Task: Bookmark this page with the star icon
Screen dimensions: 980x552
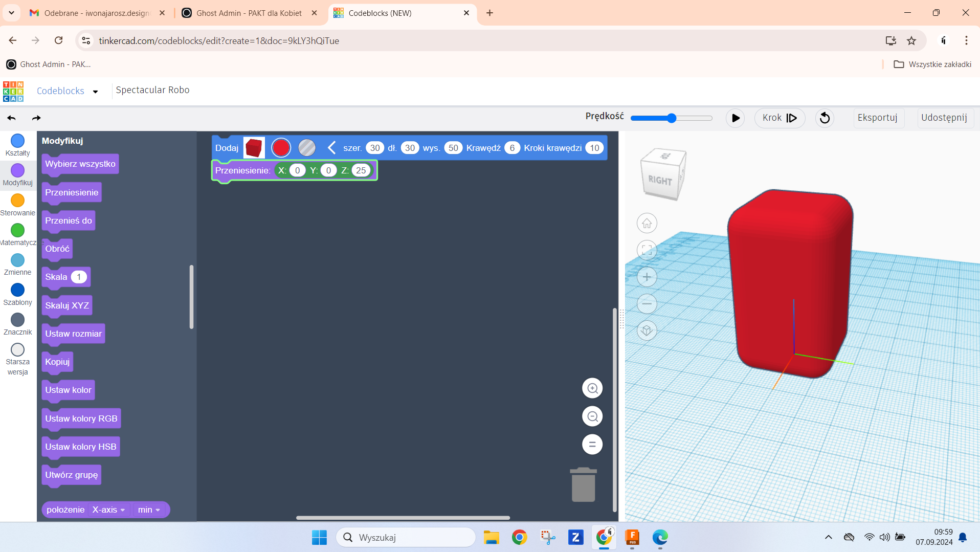Action: 911,41
